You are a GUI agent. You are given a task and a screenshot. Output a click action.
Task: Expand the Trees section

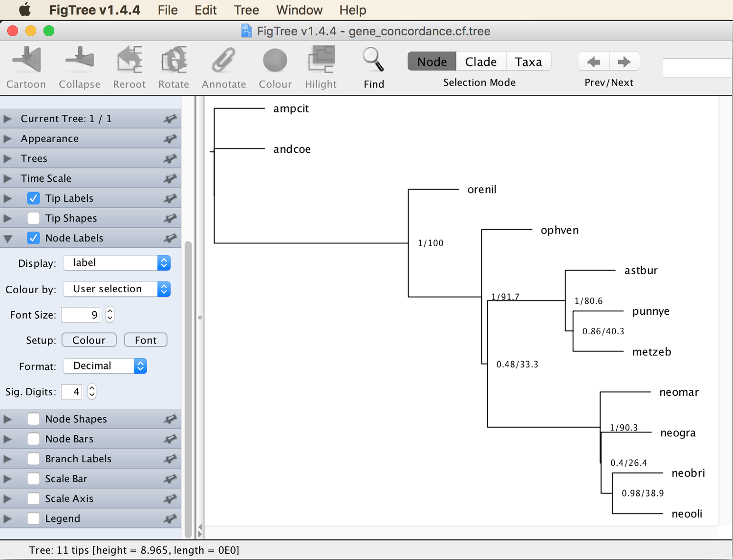pyautogui.click(x=7, y=159)
